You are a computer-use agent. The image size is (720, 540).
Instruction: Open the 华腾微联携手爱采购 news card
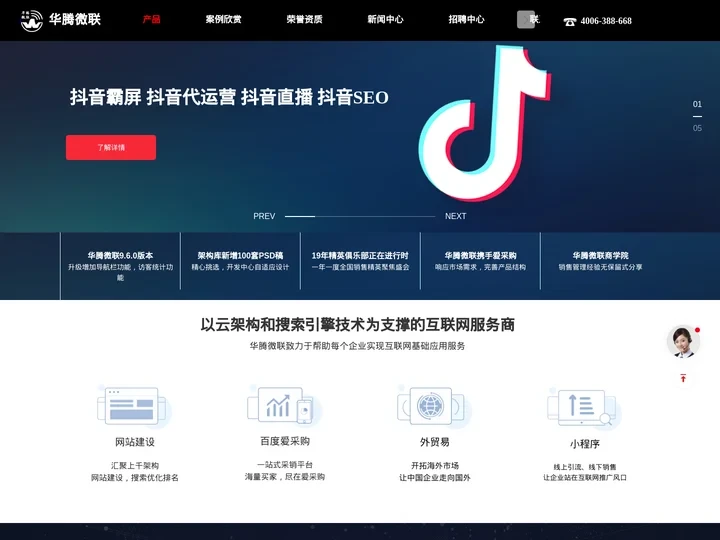coord(480,261)
